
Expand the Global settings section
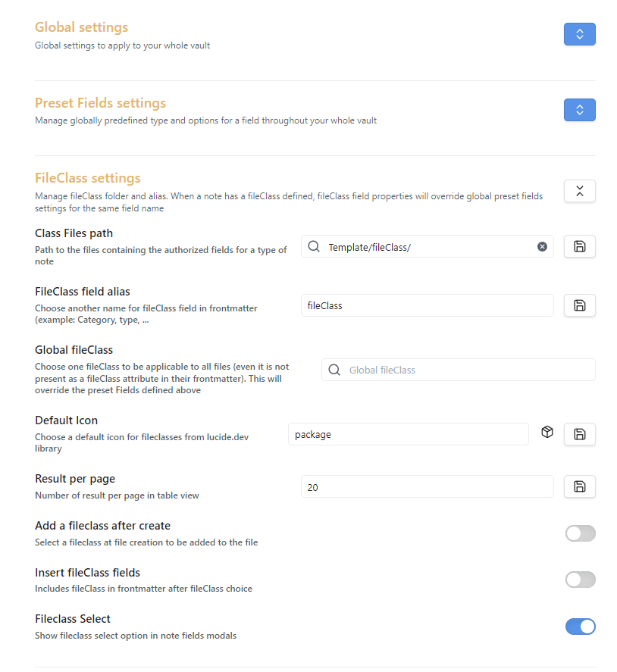coord(579,34)
